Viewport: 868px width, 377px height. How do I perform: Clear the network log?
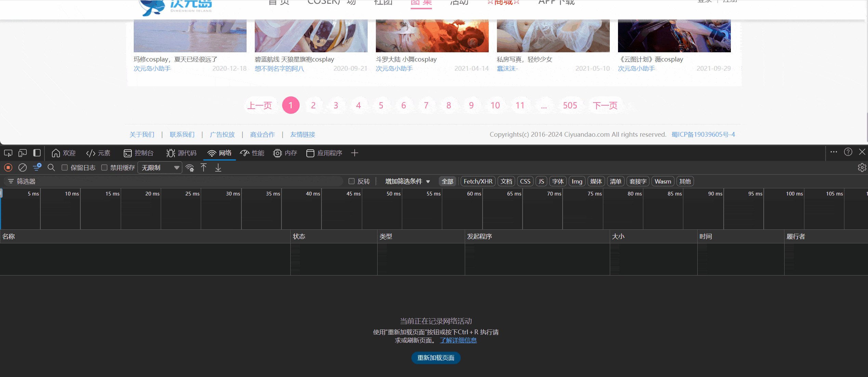(23, 167)
